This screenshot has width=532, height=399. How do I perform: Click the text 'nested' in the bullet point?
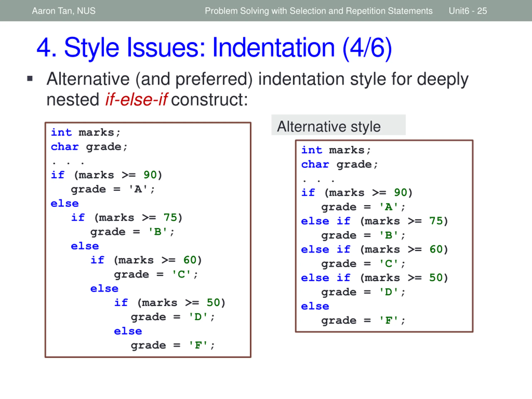pos(73,100)
